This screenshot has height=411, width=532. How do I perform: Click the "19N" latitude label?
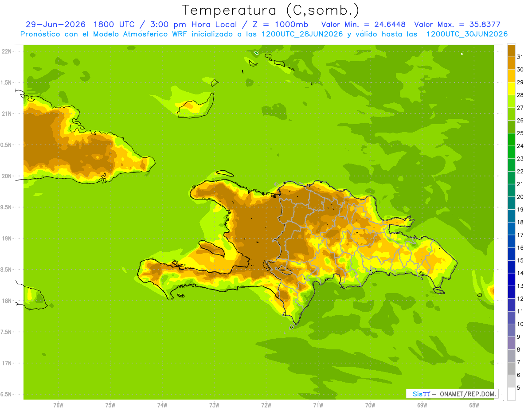pos(7,239)
